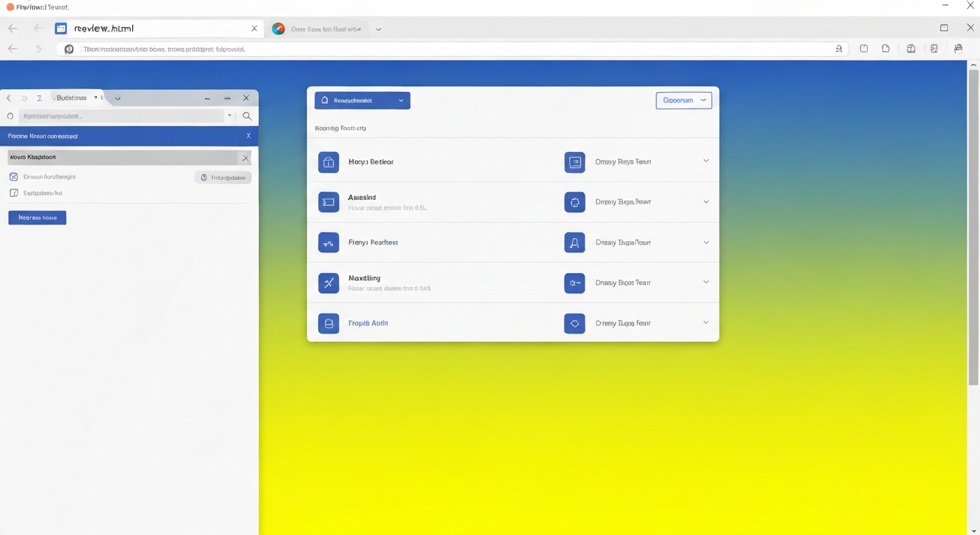Click the Fntaripdadoo pill toggle button
Screen dimensions: 980x535
click(x=223, y=178)
